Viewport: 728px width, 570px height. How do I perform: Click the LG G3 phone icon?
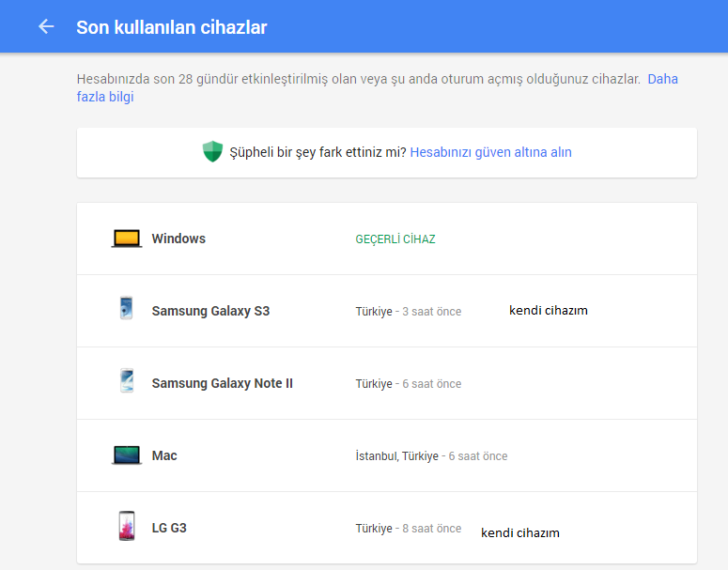[127, 526]
